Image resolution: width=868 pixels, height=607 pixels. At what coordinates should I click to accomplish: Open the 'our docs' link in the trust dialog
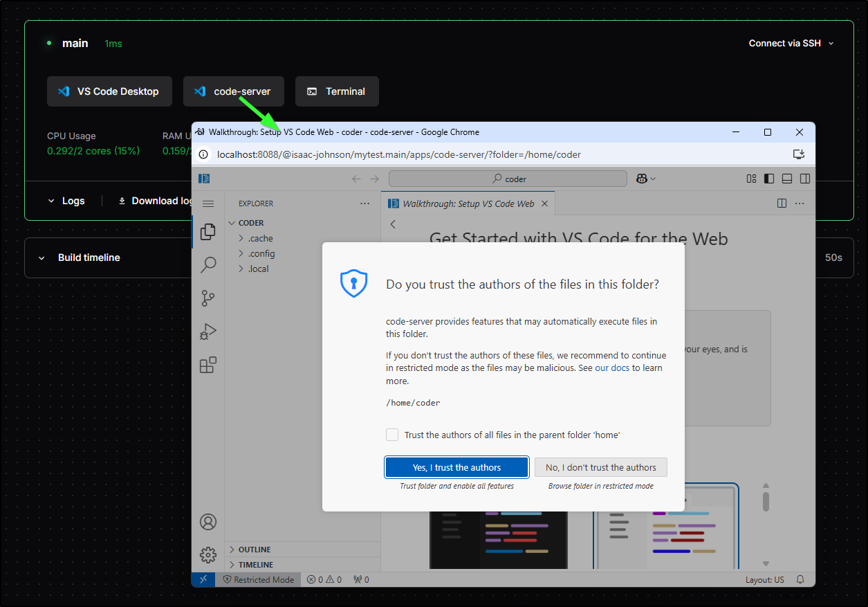click(612, 368)
